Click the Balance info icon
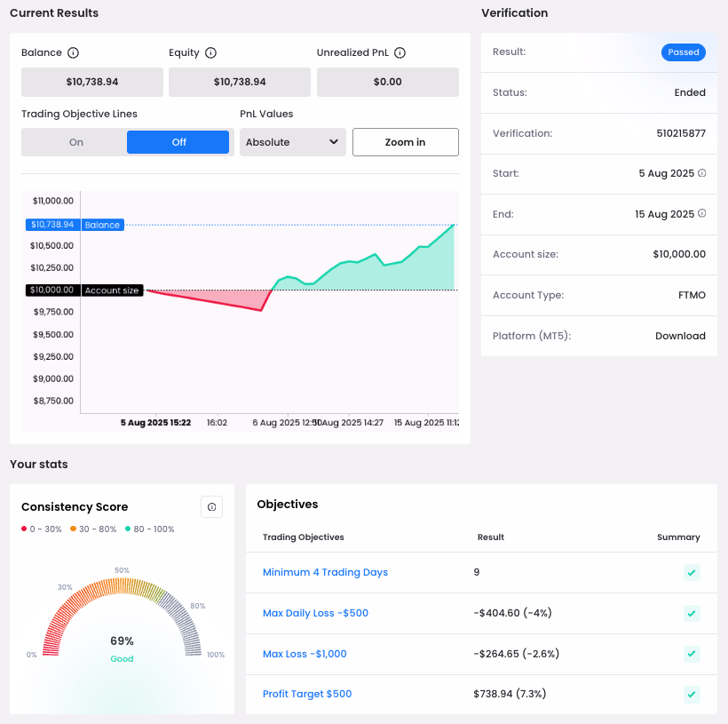728x724 pixels. (x=73, y=52)
